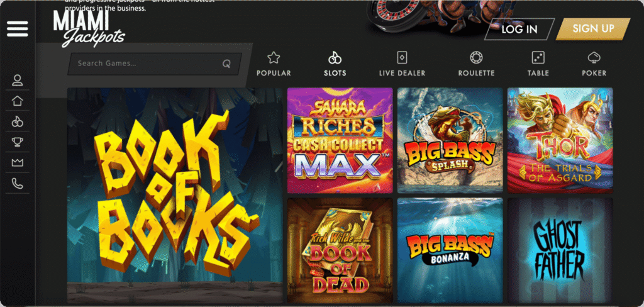Viewport: 644px width, 307px height.
Task: Open the trophy tournaments sidebar icon
Action: pos(17,142)
